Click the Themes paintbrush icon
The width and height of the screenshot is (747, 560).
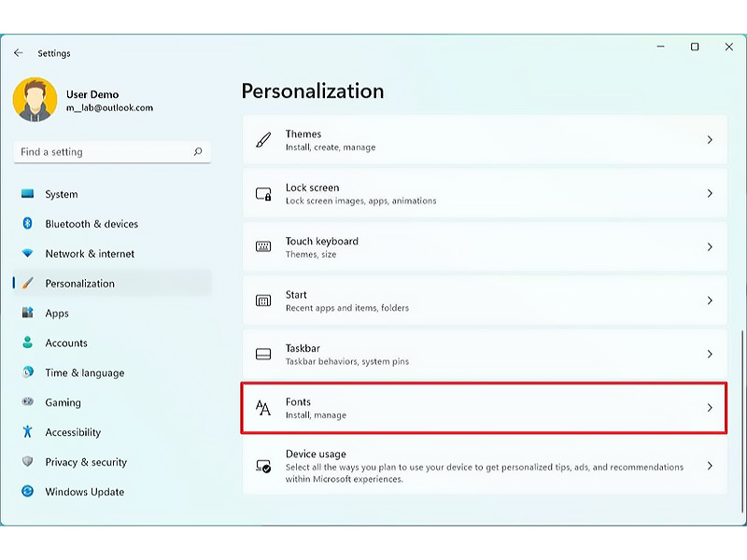click(263, 140)
